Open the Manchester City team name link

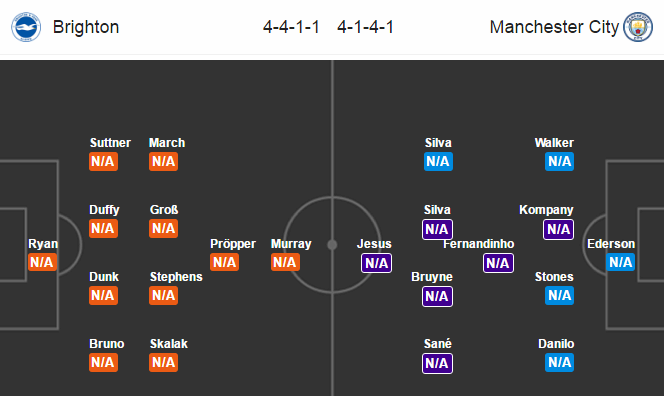click(x=554, y=27)
